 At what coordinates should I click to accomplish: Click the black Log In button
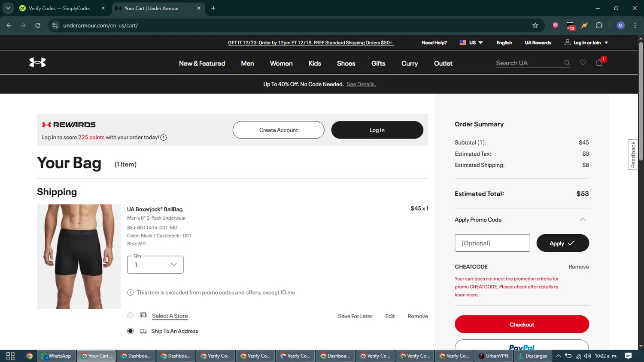[377, 130]
